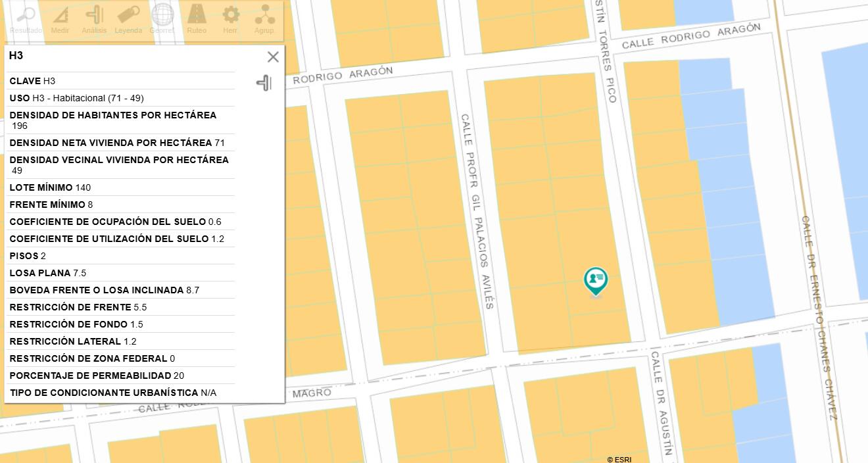
Task: Select the LOTE MÍNIMO 140 row
Action: pyautogui.click(x=122, y=187)
